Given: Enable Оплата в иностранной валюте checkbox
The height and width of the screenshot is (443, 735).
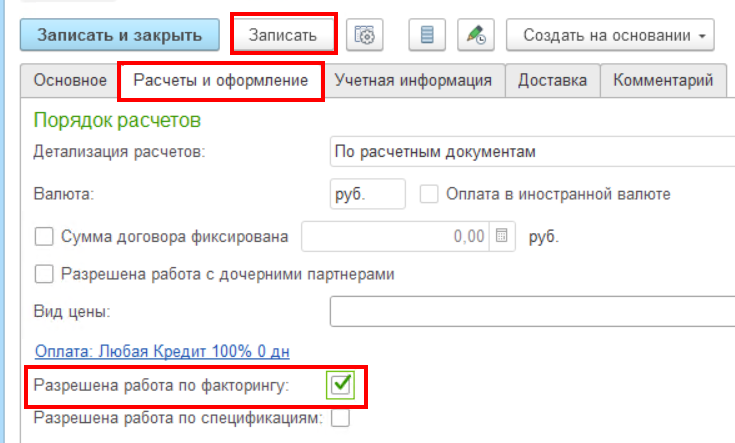Looking at the screenshot, I should 429,194.
